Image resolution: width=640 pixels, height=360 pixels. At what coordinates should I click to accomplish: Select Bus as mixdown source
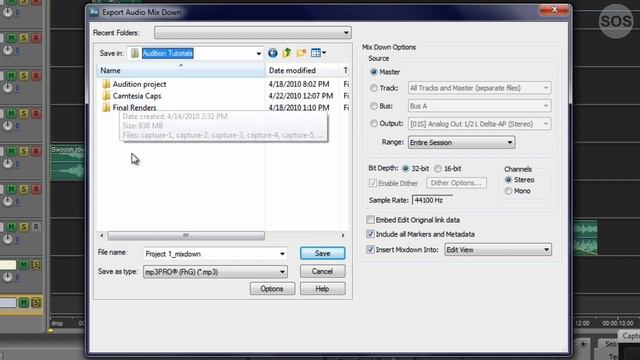[x=373, y=106]
